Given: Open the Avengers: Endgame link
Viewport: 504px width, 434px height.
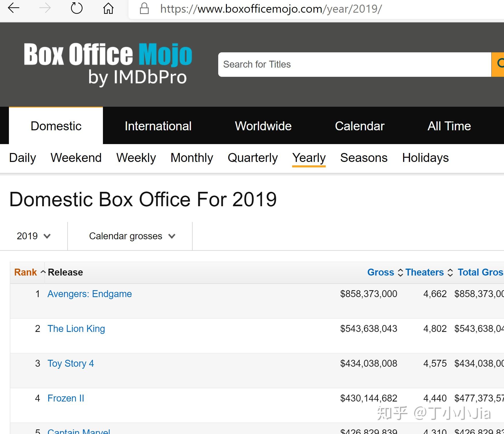Looking at the screenshot, I should point(89,294).
